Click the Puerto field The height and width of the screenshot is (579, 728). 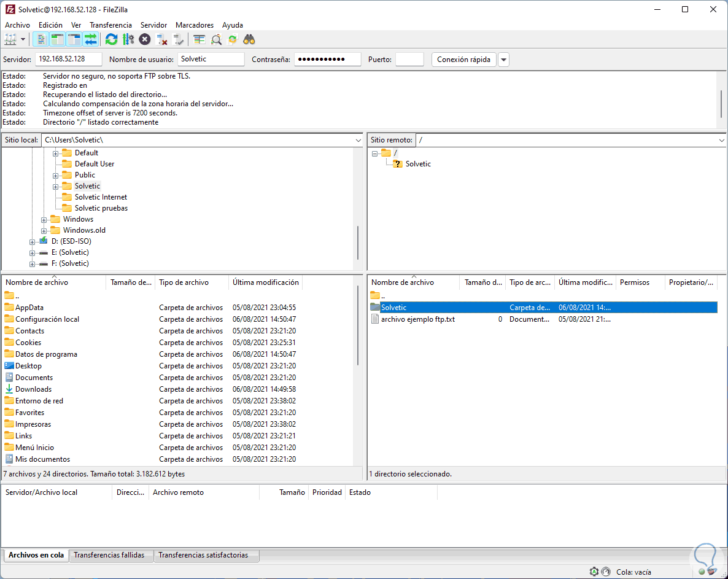coord(409,59)
